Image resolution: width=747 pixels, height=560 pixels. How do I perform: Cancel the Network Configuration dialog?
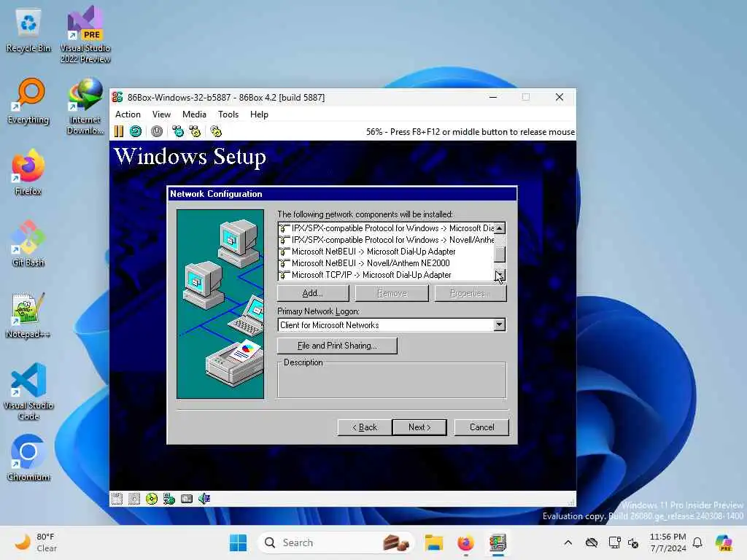pyautogui.click(x=481, y=427)
